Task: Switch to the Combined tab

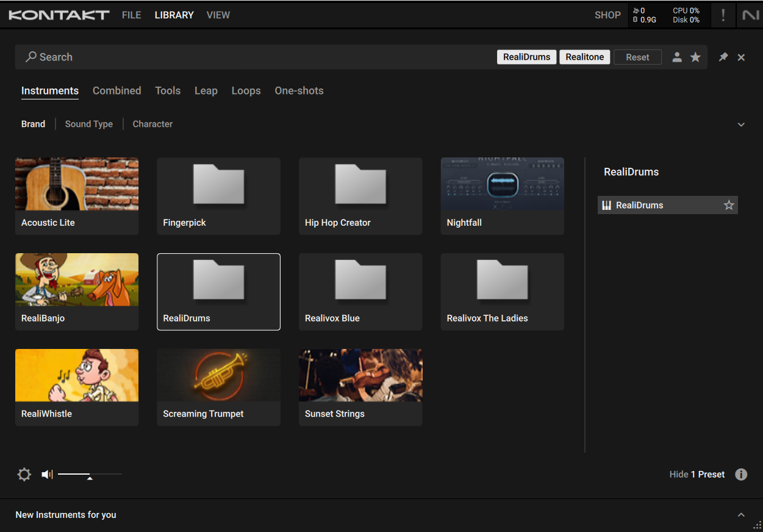Action: tap(116, 91)
